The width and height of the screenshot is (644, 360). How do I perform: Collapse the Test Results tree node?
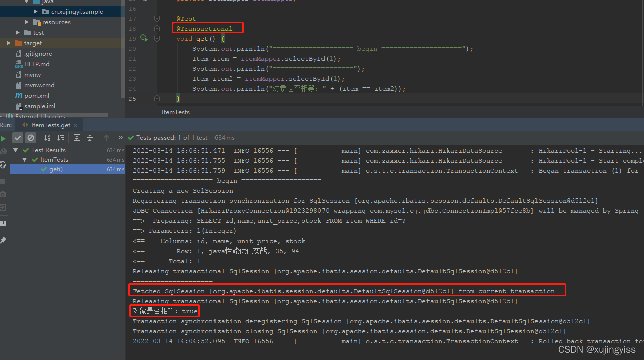click(16, 150)
